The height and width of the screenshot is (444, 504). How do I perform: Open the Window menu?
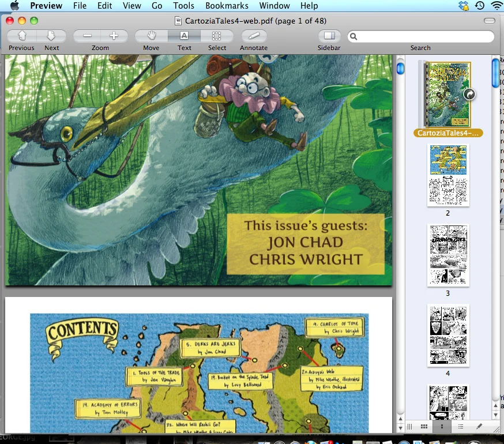coord(274,5)
